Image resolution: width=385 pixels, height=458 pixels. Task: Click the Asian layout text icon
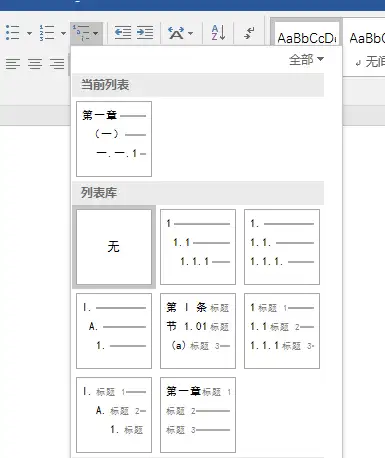pyautogui.click(x=176, y=33)
